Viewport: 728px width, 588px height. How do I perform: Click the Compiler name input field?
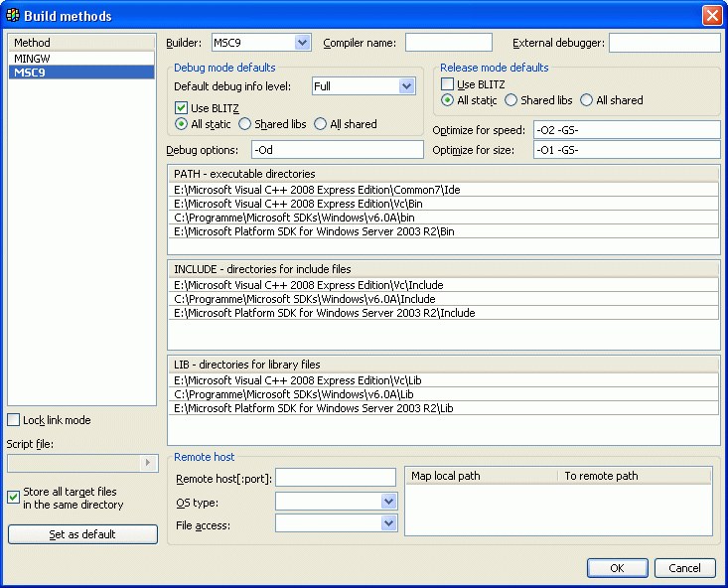tap(448, 43)
